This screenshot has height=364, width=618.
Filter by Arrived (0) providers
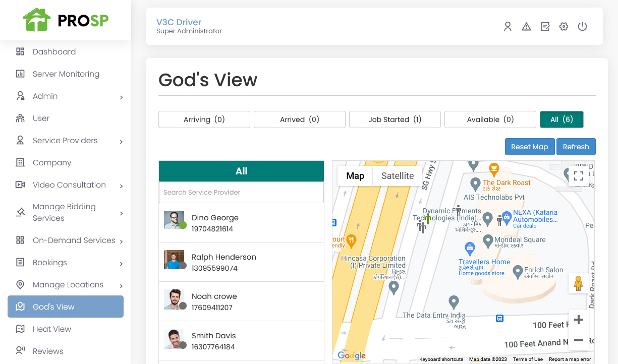pyautogui.click(x=300, y=119)
